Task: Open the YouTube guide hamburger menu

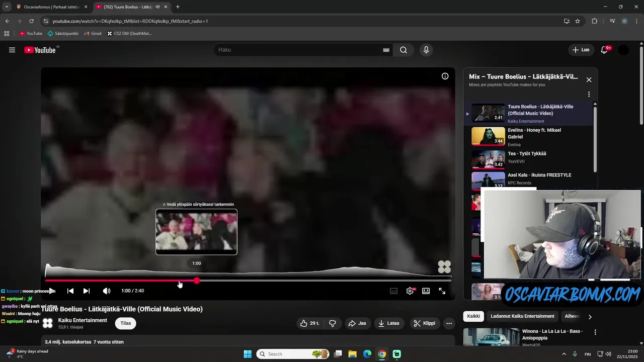Action: (12, 50)
